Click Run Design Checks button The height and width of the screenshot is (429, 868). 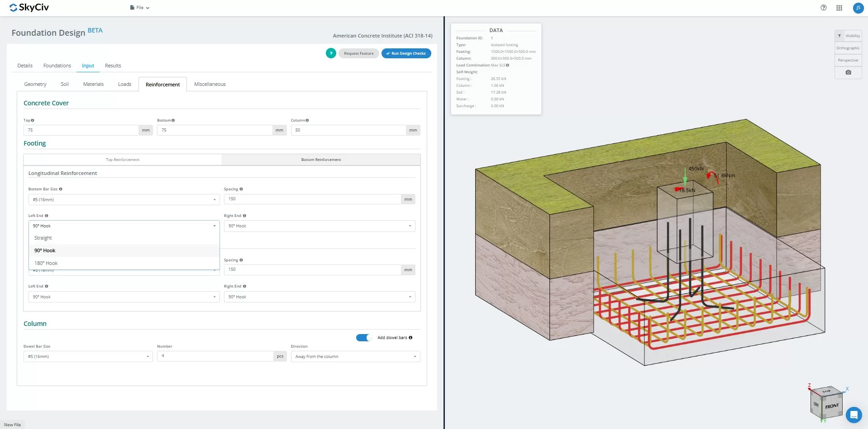click(x=405, y=53)
